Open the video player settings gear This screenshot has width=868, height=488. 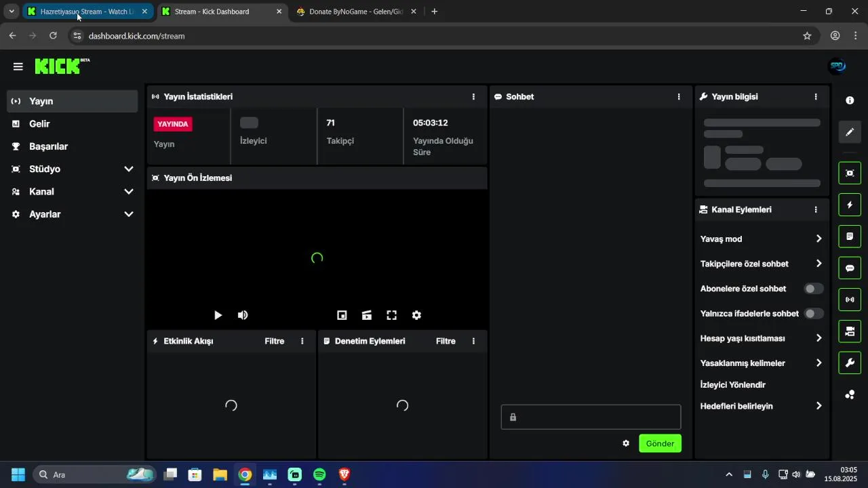[416, 315]
